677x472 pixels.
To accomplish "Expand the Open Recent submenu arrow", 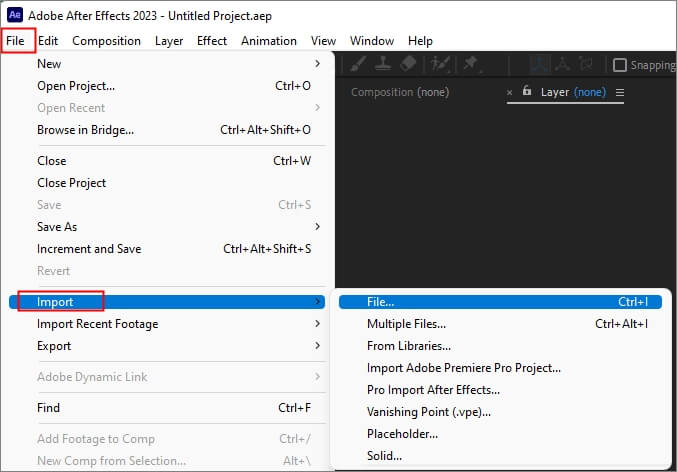I will click(317, 108).
